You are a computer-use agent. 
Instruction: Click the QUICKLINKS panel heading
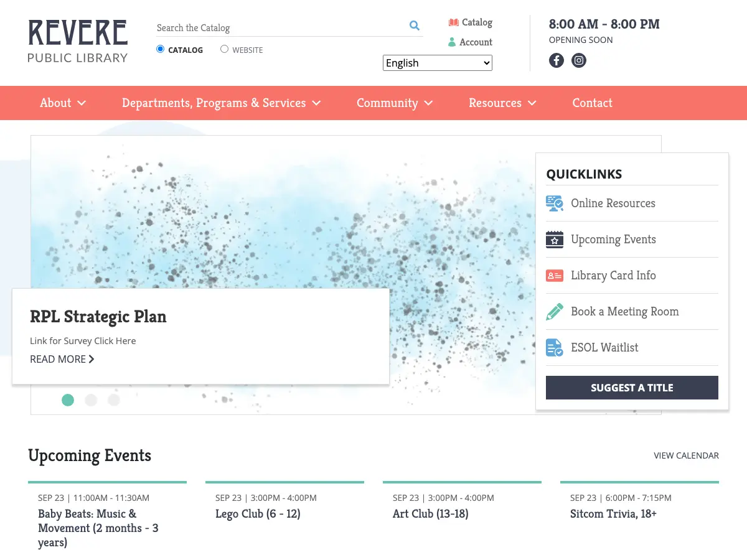584,174
